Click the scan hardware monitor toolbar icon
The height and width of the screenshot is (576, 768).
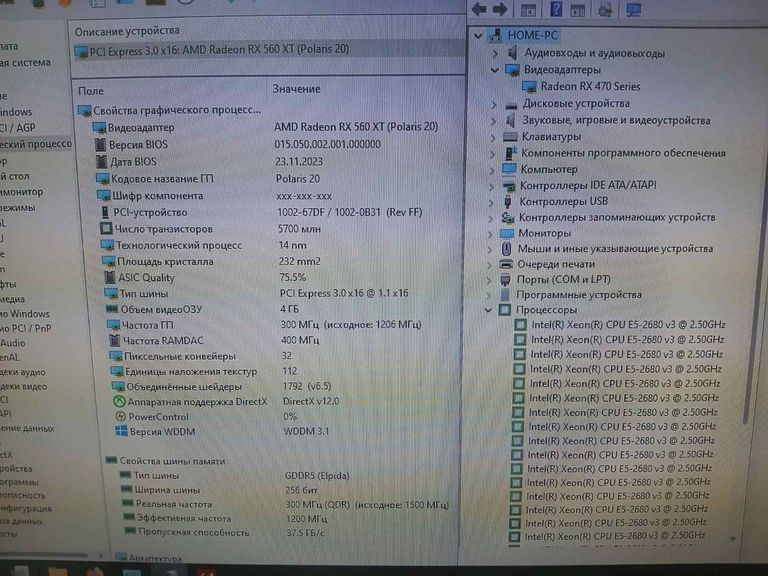pos(634,10)
